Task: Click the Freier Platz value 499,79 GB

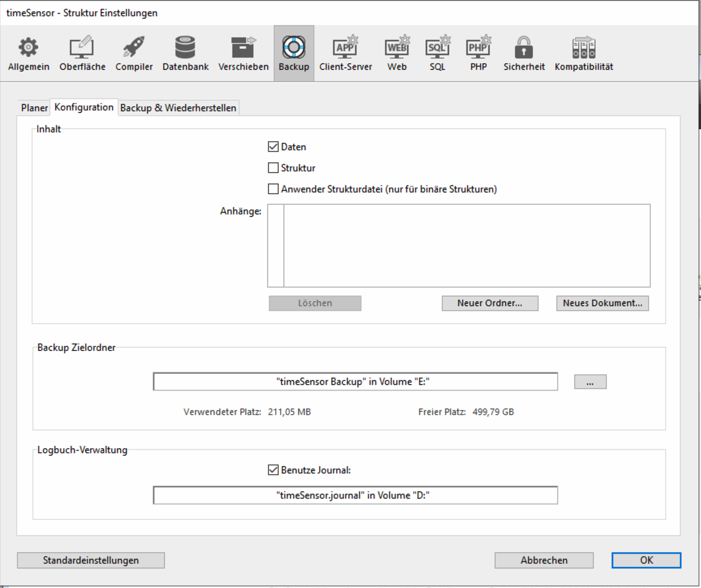Action: [x=493, y=412]
